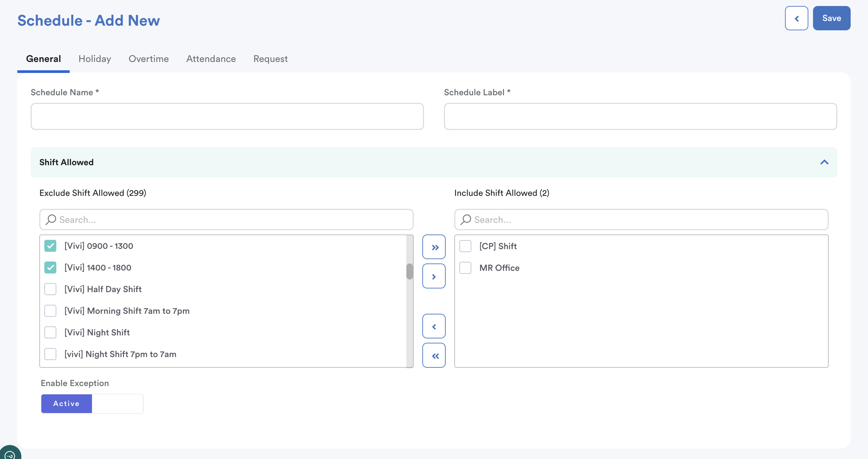The image size is (868, 459).
Task: Click the Schedule Label text field
Action: 640,117
